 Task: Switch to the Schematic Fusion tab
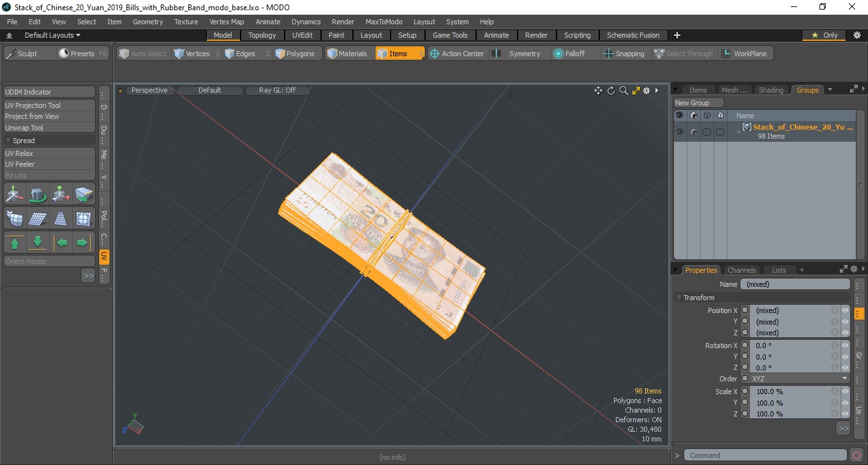(633, 35)
